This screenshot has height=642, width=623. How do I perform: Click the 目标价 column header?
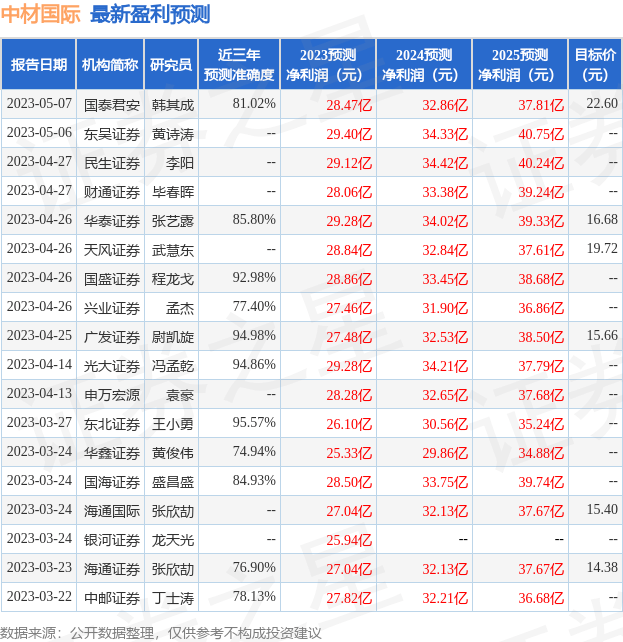click(x=595, y=64)
